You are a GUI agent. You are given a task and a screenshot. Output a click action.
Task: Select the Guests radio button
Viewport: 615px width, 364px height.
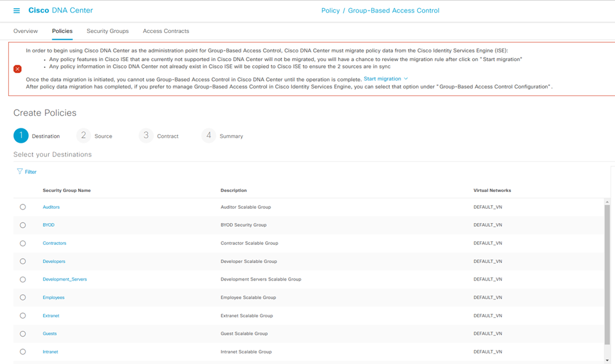pyautogui.click(x=23, y=333)
